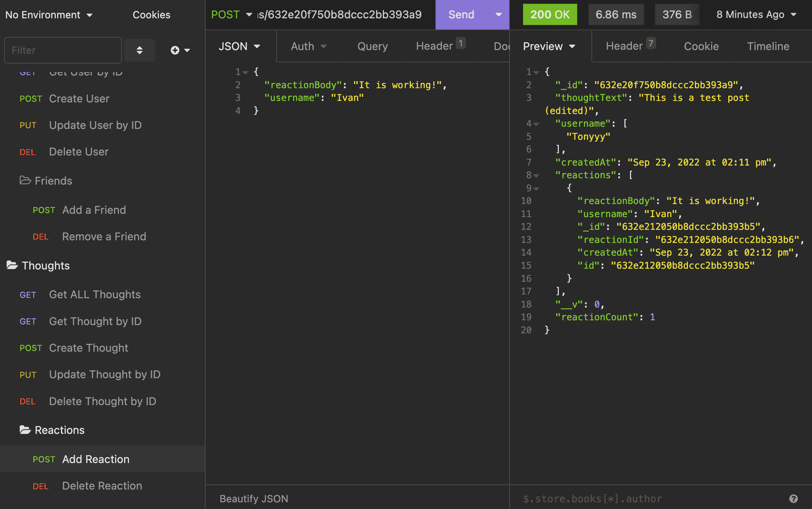
Task: Select the GET Get ALL Thoughts request
Action: [x=102, y=294]
